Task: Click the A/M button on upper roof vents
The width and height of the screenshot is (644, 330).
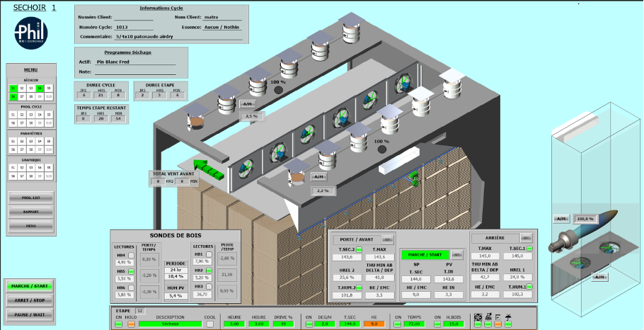Action: tap(247, 104)
